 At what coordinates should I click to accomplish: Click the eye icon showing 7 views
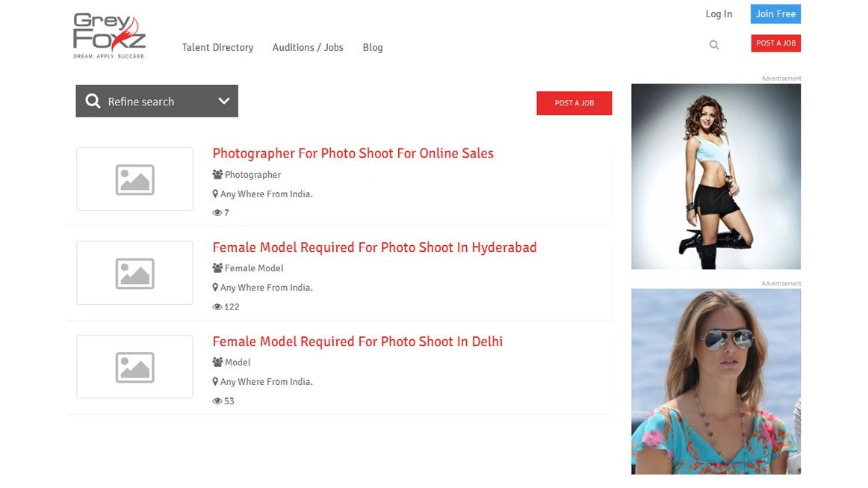tap(217, 213)
